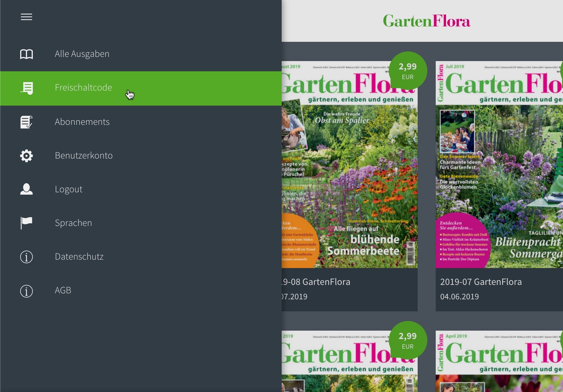Image resolution: width=563 pixels, height=392 pixels.
Task: Open Alle Ausgaben menu entry
Action: [x=141, y=54]
